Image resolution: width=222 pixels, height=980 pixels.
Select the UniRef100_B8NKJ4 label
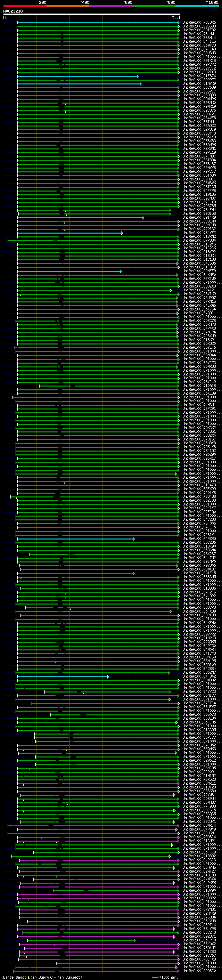click(x=199, y=826)
